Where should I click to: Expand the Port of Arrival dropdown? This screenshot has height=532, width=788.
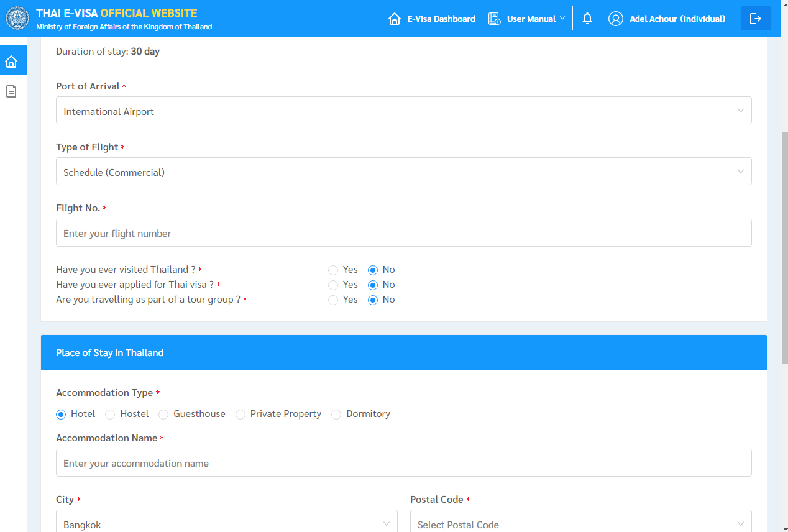click(x=403, y=111)
